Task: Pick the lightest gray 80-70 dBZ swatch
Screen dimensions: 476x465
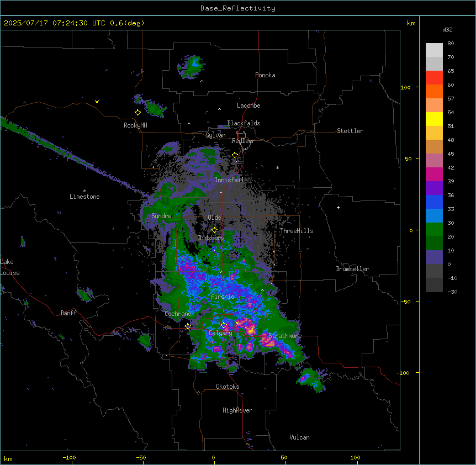Action: (x=434, y=50)
